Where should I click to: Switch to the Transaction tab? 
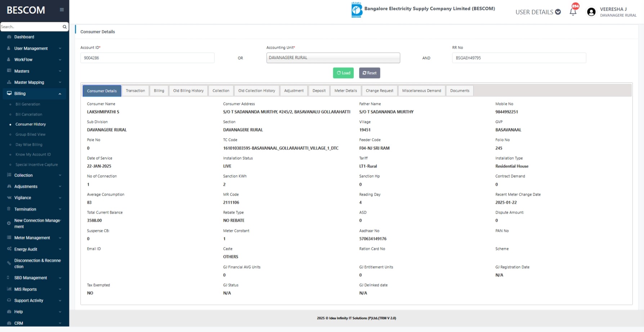pos(135,91)
